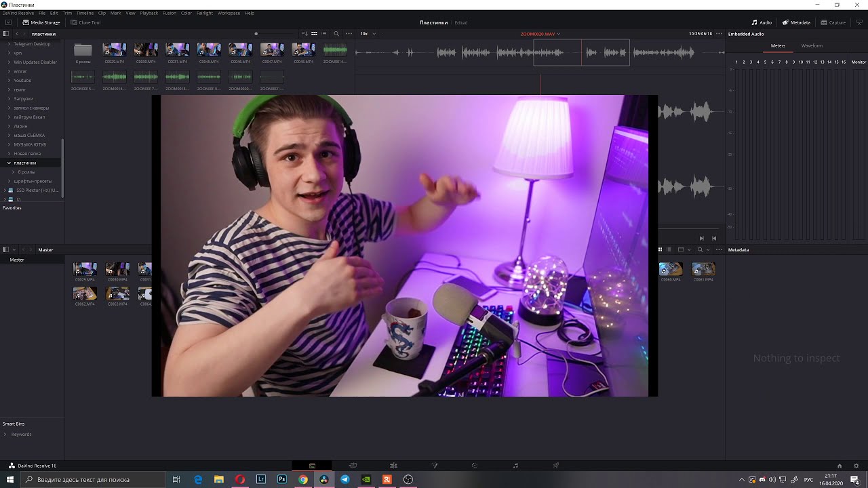Click the red playhead on audio waveform
This screenshot has height=488, width=868.
pyautogui.click(x=581, y=52)
